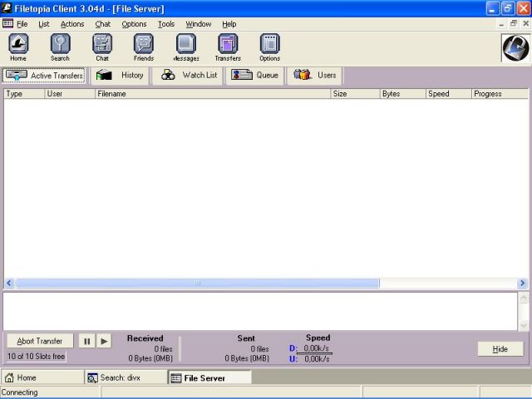Click the Received statistics label
Screen dimensions: 532x399
click(x=145, y=338)
